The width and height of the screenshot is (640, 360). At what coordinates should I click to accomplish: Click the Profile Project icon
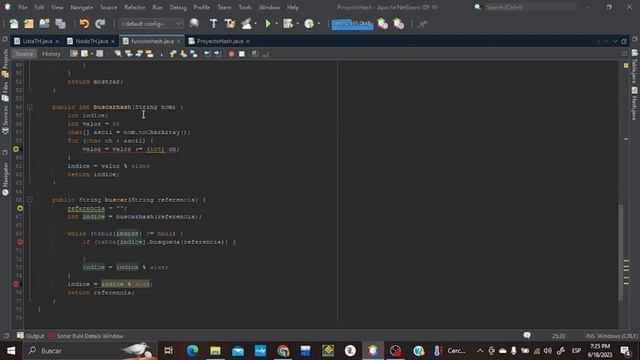pos(309,24)
